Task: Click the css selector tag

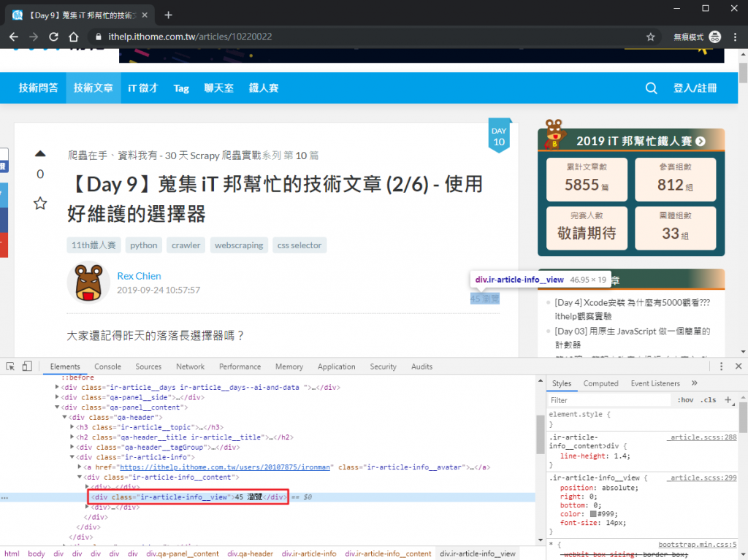Action: 299,245
